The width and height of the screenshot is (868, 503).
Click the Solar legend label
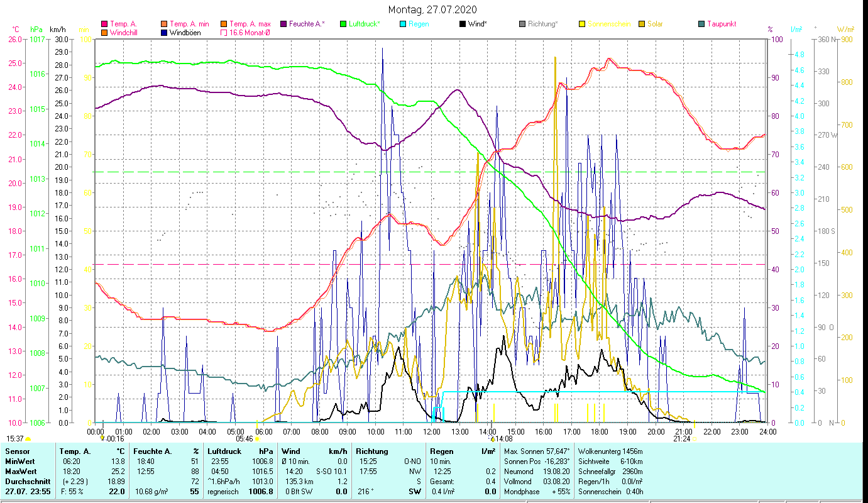click(x=655, y=24)
